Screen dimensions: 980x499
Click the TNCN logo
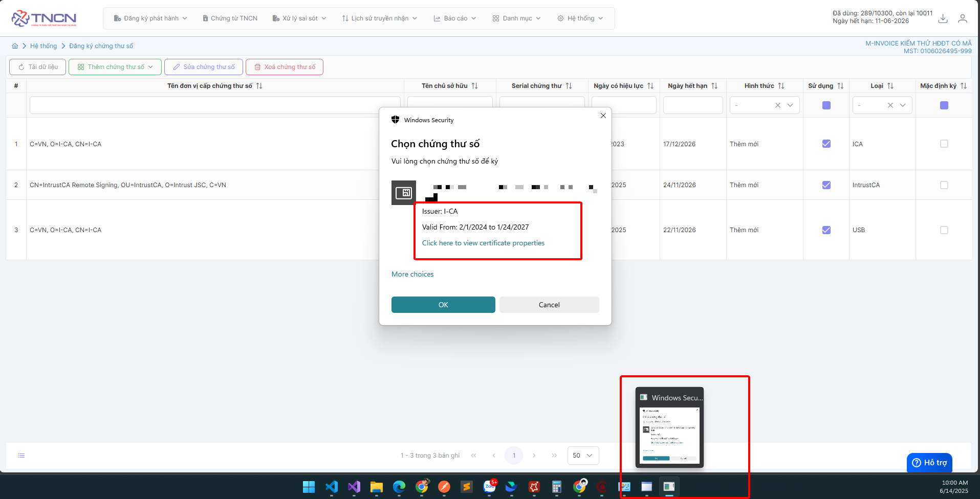point(44,18)
